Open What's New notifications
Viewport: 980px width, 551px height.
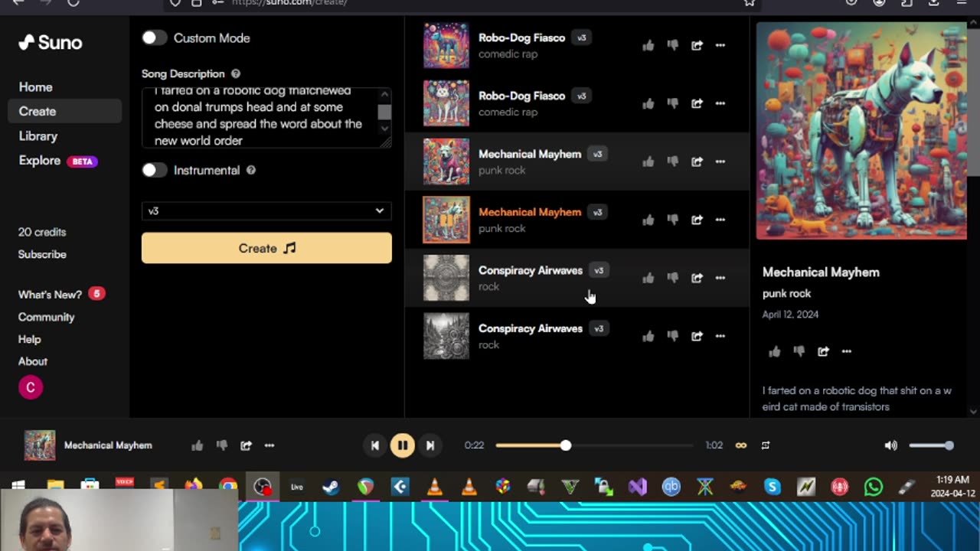point(61,295)
